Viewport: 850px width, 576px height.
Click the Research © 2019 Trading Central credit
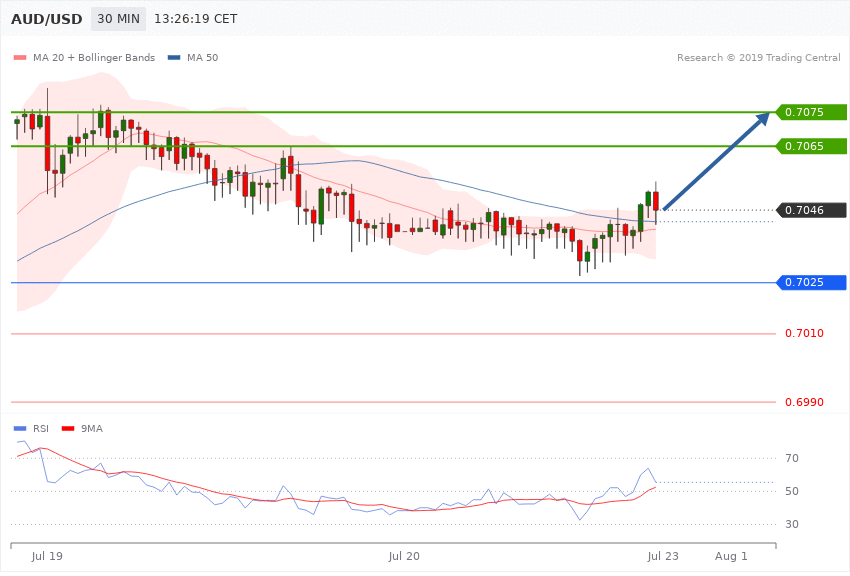pyautogui.click(x=758, y=57)
